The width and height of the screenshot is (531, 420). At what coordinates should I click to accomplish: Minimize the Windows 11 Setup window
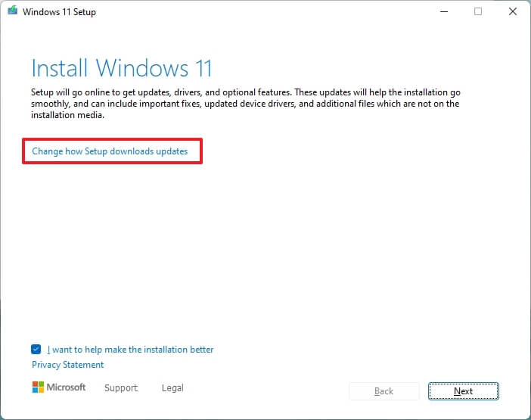click(x=443, y=12)
